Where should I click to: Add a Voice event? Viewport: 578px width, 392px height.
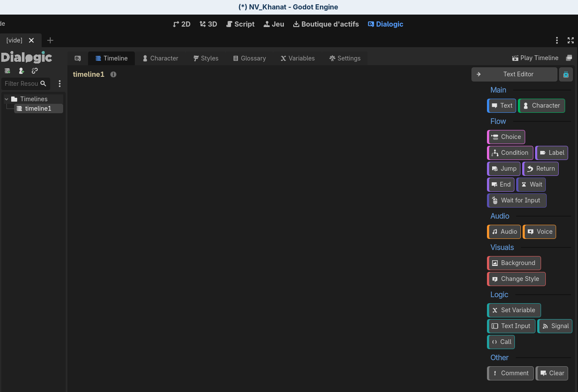click(539, 232)
